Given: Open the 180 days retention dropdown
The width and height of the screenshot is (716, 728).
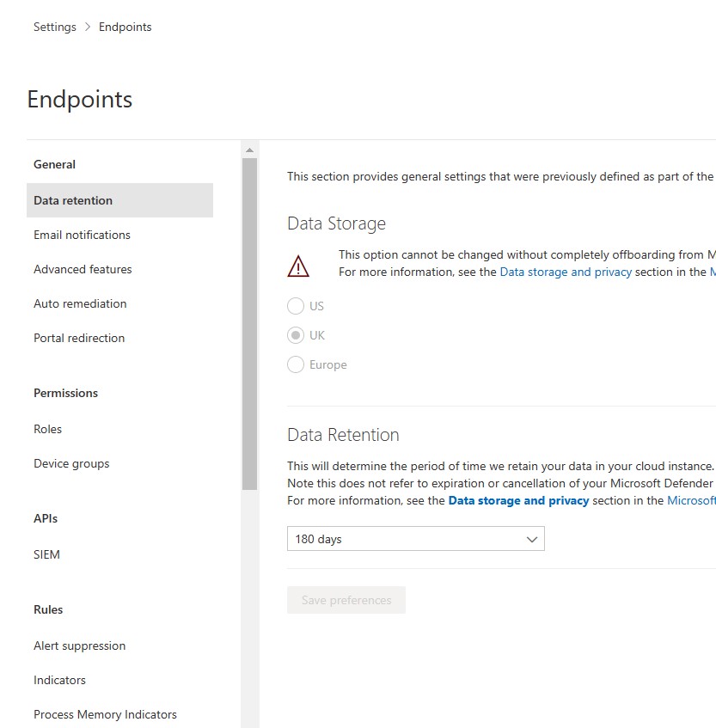Looking at the screenshot, I should [x=415, y=539].
